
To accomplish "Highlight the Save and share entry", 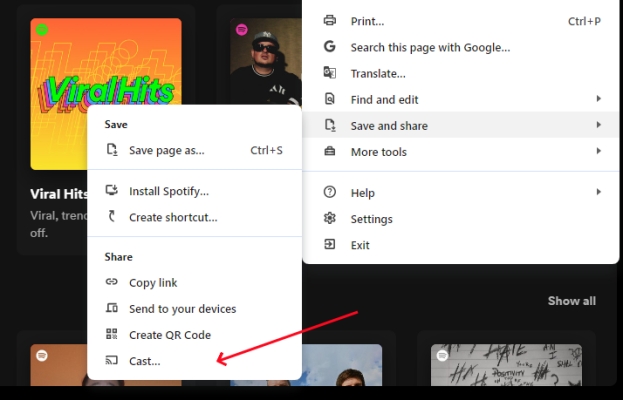I will (461, 126).
